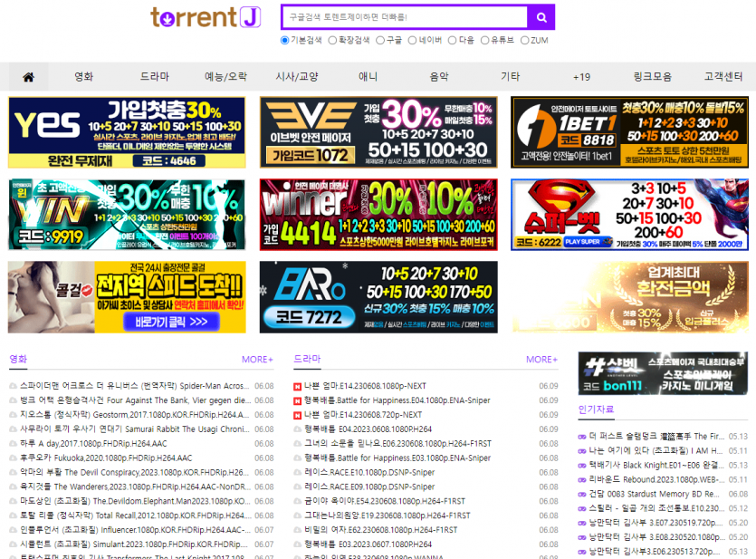Select the 확장검색 radio option
Screen dimensions: 756x559
332,41
